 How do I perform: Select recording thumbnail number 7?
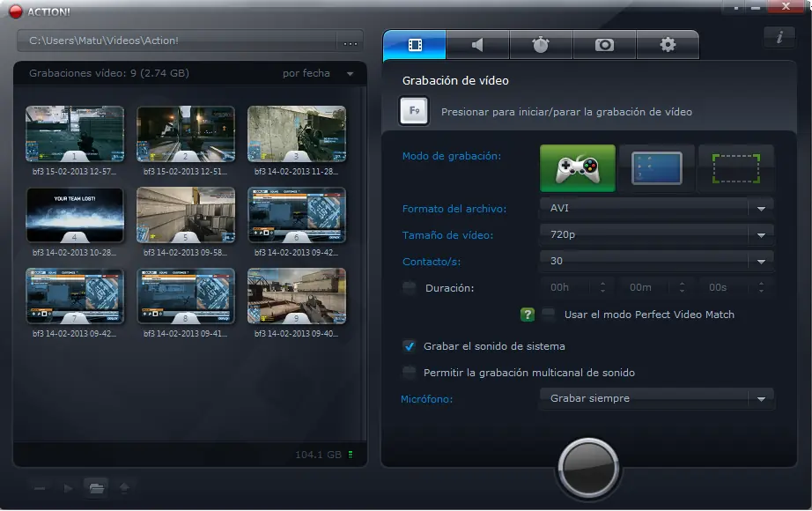point(75,296)
